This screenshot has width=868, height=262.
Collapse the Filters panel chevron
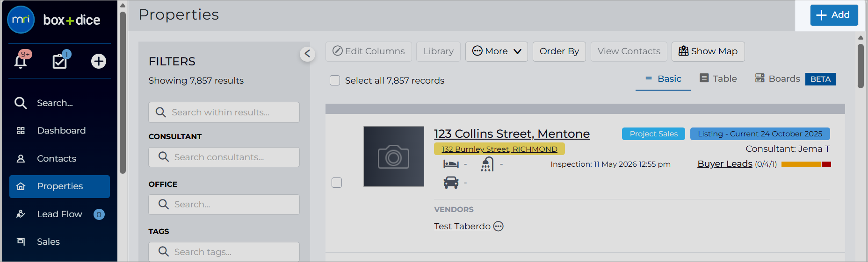[x=307, y=54]
